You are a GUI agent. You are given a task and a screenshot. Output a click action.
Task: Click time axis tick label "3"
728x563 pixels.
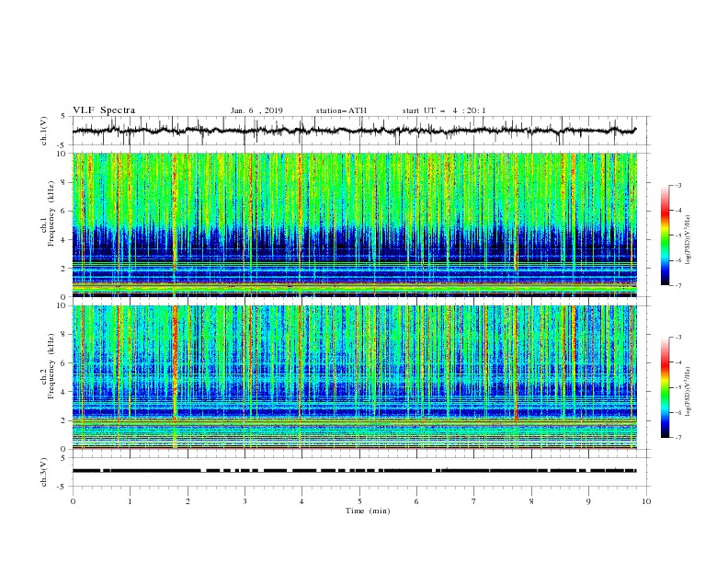tap(245, 501)
